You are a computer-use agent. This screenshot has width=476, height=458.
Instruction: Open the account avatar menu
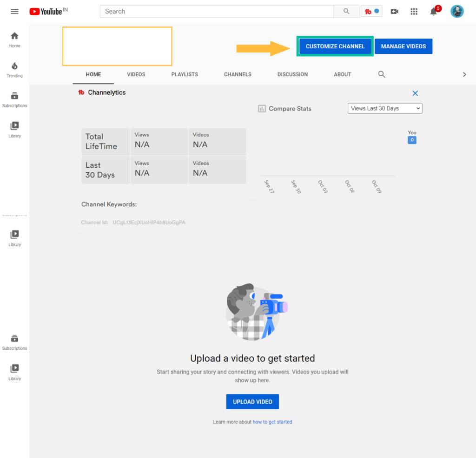[457, 12]
